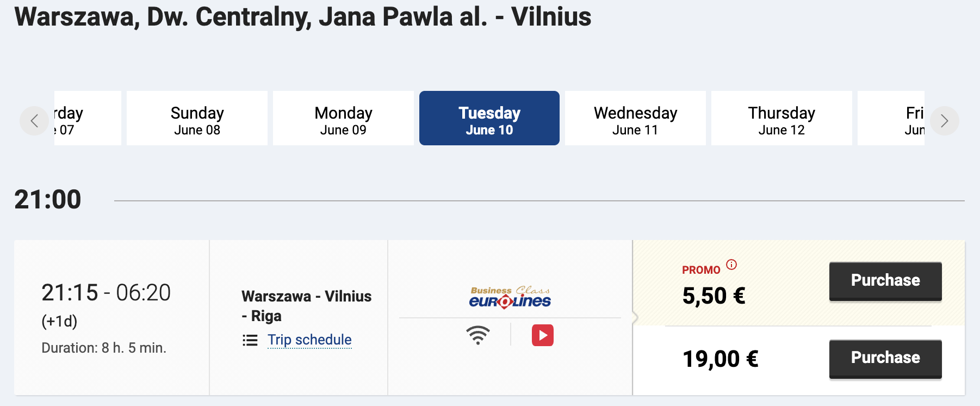980x406 pixels.
Task: Select the Monday June 09 tab
Action: click(x=343, y=118)
